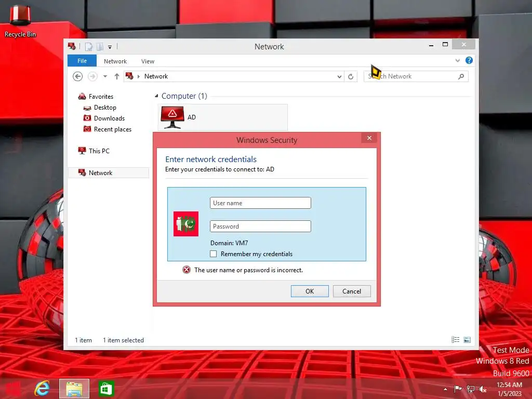Open the clock showing 12:54 AM
This screenshot has width=532, height=399.
pos(509,389)
